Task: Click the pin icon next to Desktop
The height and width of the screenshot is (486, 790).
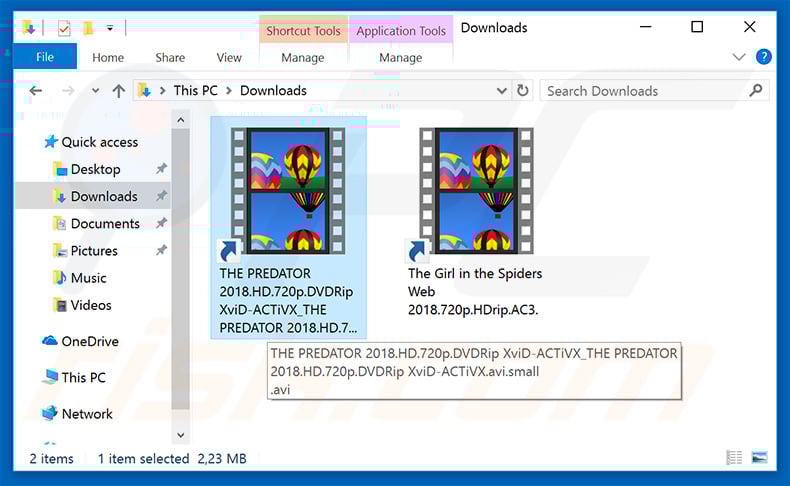Action: click(161, 169)
